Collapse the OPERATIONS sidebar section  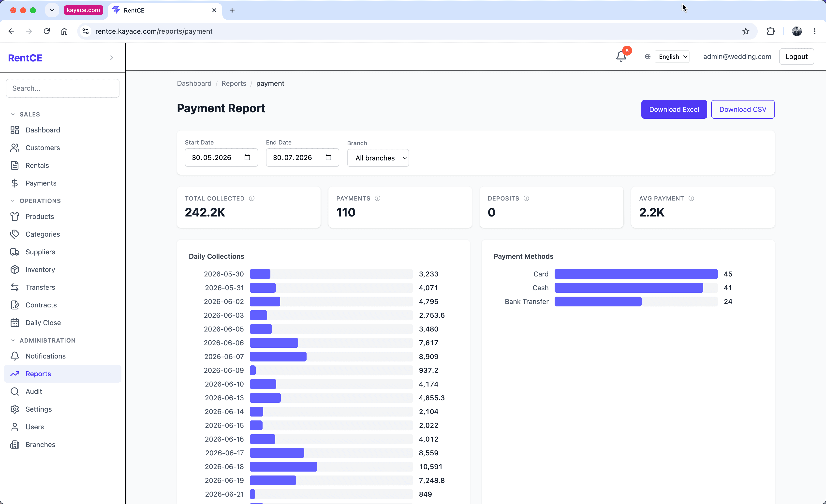13,201
